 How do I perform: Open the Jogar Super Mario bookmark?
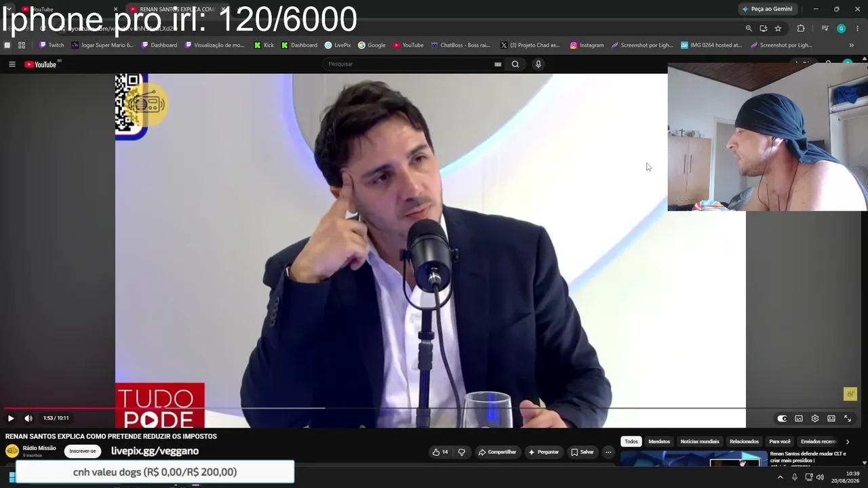click(102, 45)
